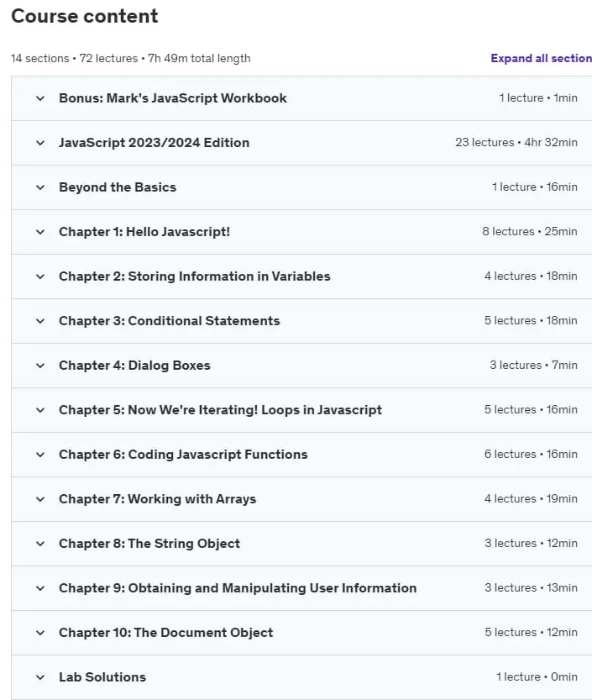Image resolution: width=592 pixels, height=700 pixels.
Task: Click 23 lectures 4hr 32min summary
Action: pos(516,142)
